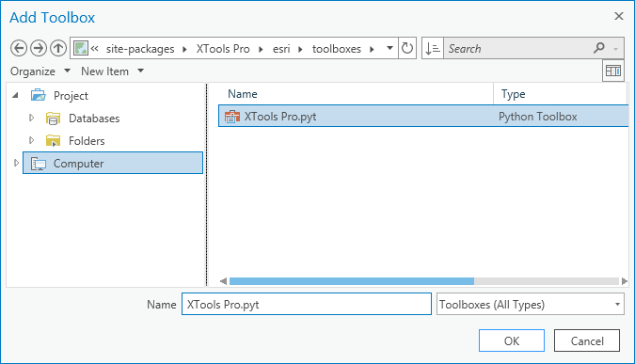Go back with the Back arrow
The height and width of the screenshot is (364, 635).
click(19, 48)
